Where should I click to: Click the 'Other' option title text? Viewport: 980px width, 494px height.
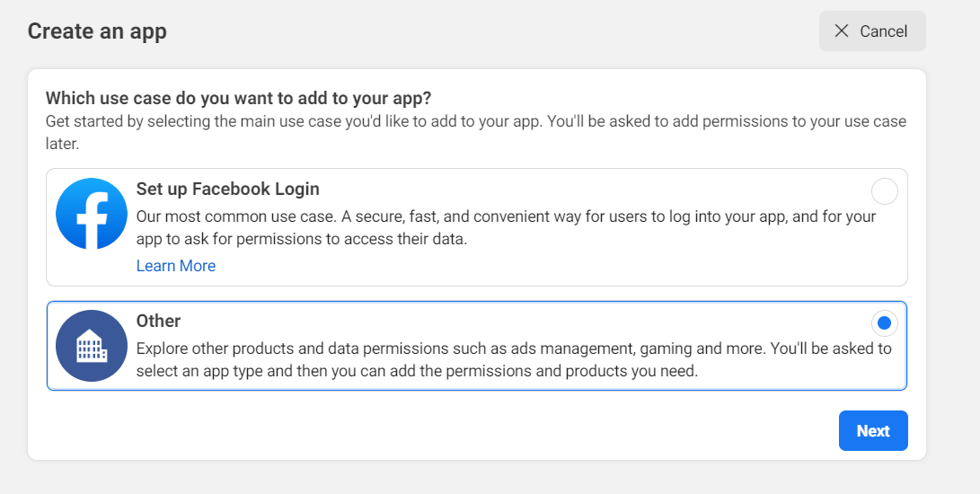pyautogui.click(x=158, y=321)
